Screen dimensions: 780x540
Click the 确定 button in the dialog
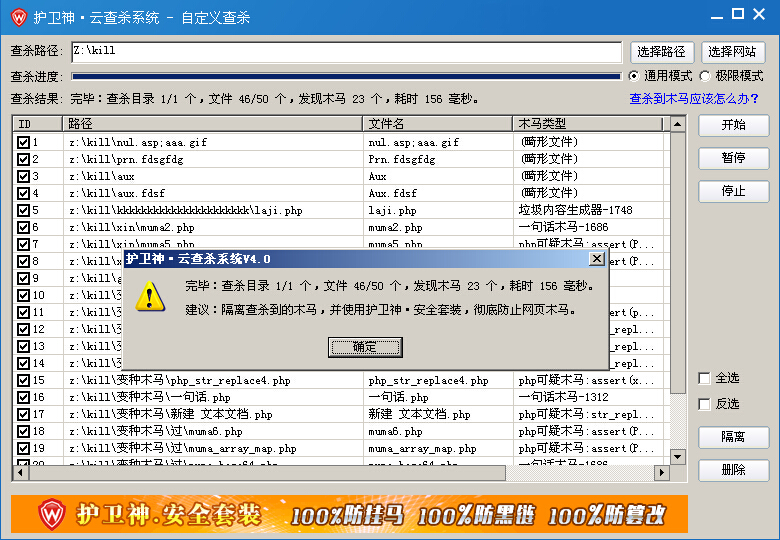point(365,347)
